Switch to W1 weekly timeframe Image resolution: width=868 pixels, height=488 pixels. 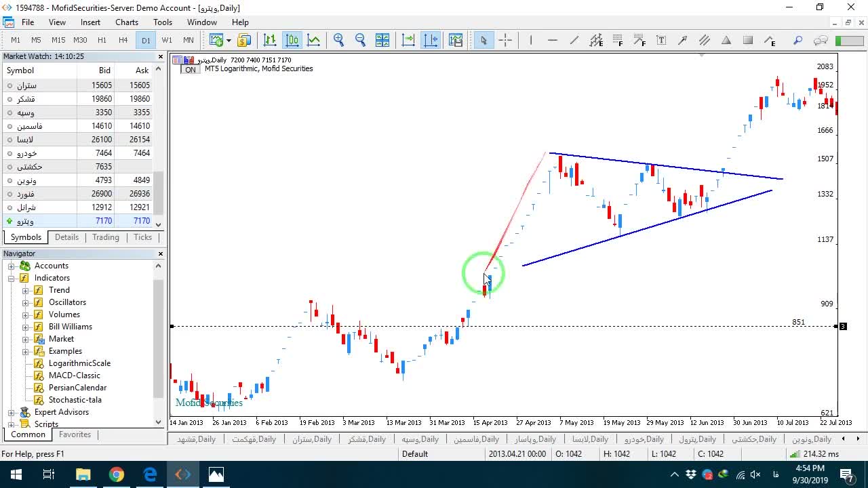coord(167,40)
